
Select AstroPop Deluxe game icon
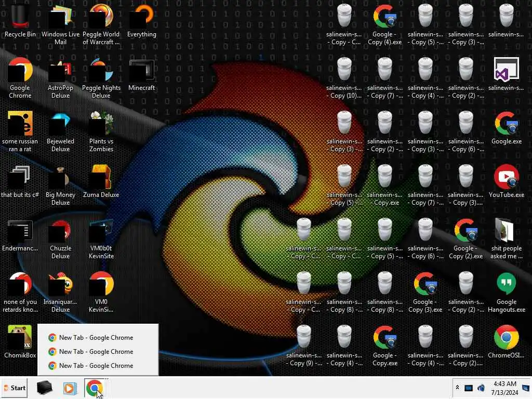click(60, 77)
